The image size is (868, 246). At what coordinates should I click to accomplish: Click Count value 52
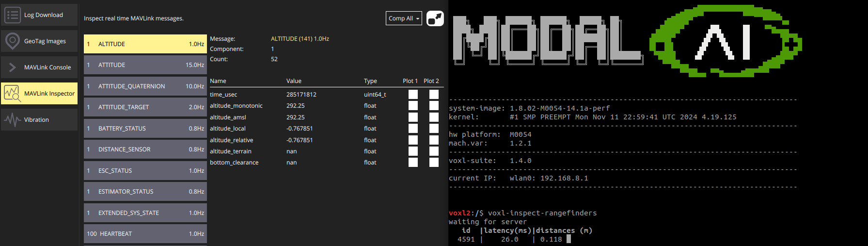(274, 59)
